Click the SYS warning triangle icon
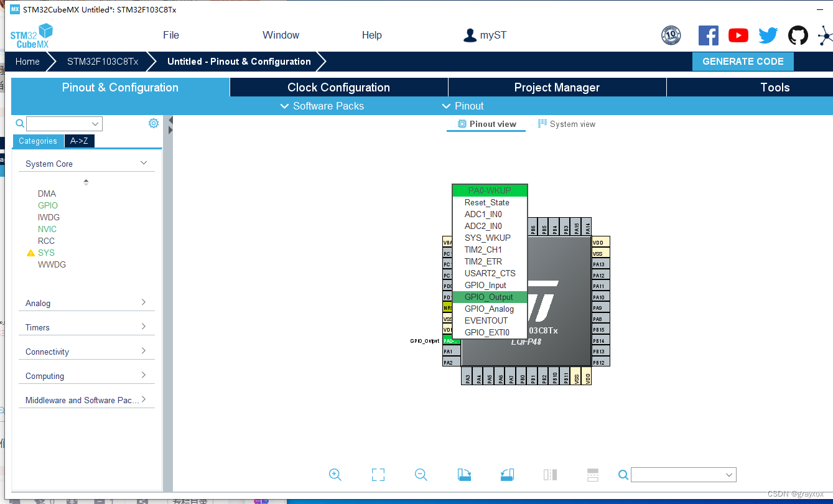The width and height of the screenshot is (833, 504). pos(30,253)
